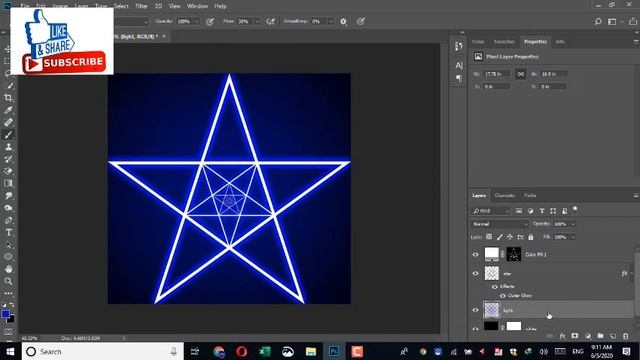This screenshot has width=640, height=360.
Task: Collapse star layer effects arrow
Action: click(631, 273)
